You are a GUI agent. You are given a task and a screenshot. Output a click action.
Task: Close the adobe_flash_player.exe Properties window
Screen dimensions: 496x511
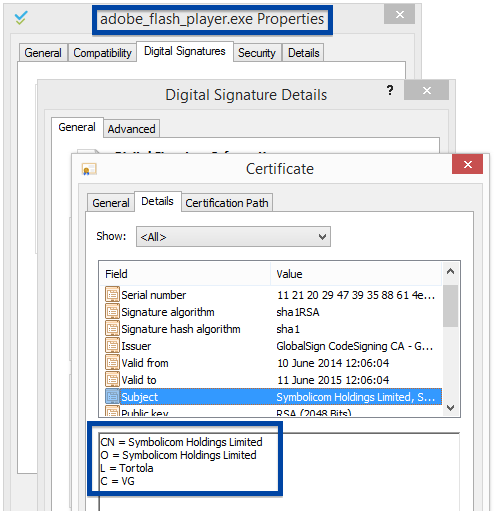click(x=399, y=14)
